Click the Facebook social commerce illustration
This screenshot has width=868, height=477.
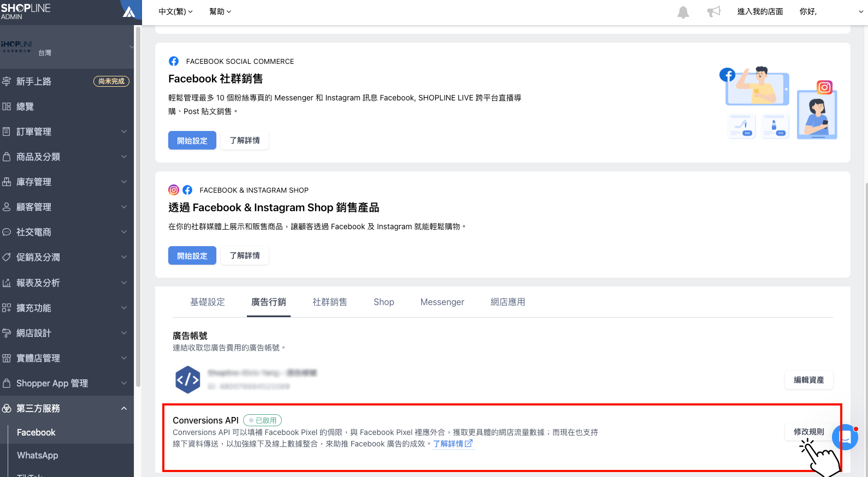pyautogui.click(x=778, y=103)
